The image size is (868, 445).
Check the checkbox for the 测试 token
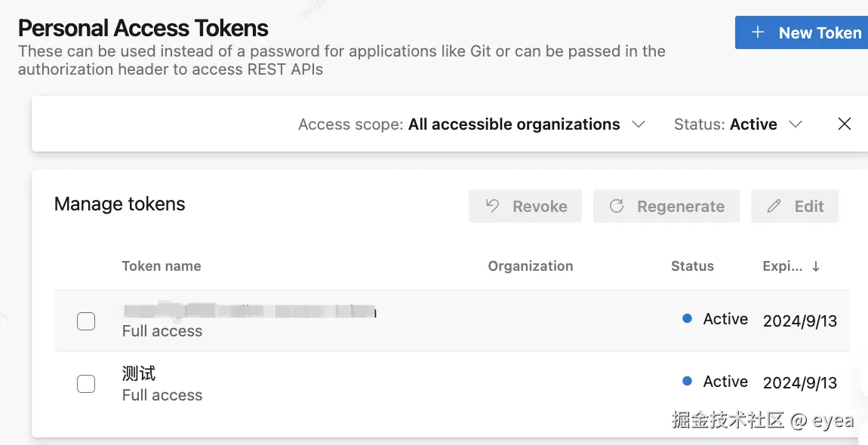(86, 384)
